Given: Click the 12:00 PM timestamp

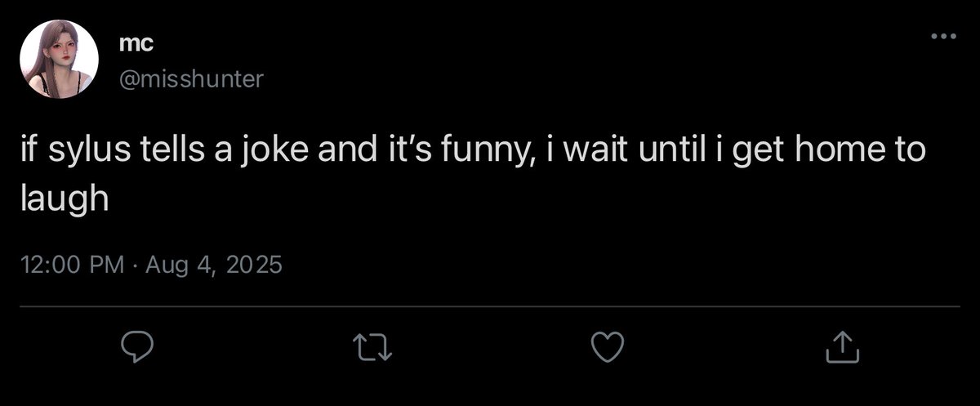Looking at the screenshot, I should (x=72, y=265).
